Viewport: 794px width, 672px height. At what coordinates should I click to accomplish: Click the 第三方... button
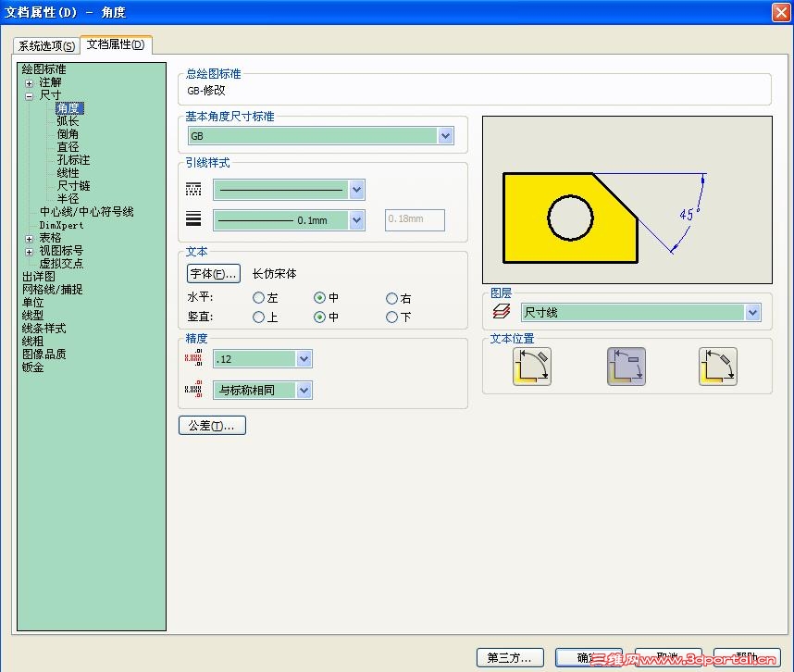coord(510,657)
